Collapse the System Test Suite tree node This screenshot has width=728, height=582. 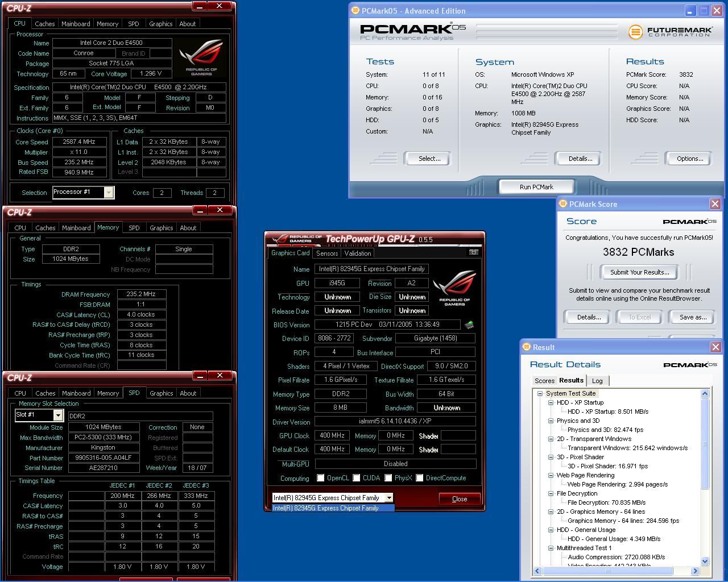[x=540, y=393]
